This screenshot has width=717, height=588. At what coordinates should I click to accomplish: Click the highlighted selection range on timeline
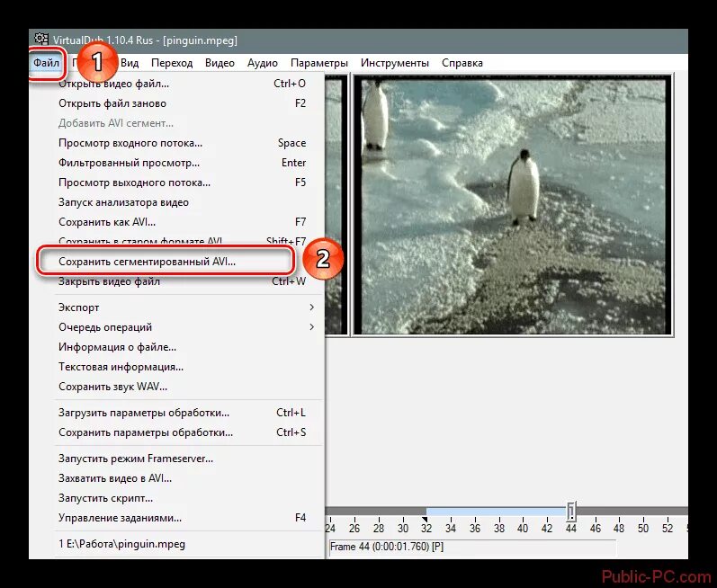[x=496, y=512]
